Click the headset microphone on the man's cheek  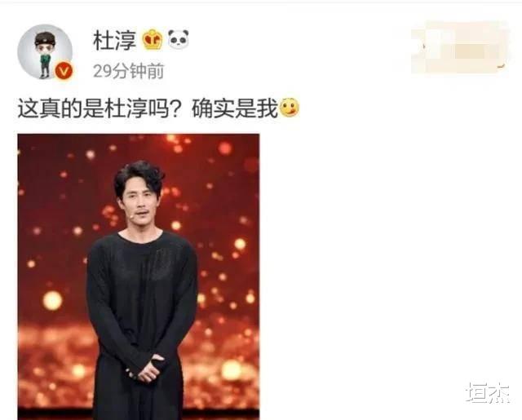tap(132, 216)
